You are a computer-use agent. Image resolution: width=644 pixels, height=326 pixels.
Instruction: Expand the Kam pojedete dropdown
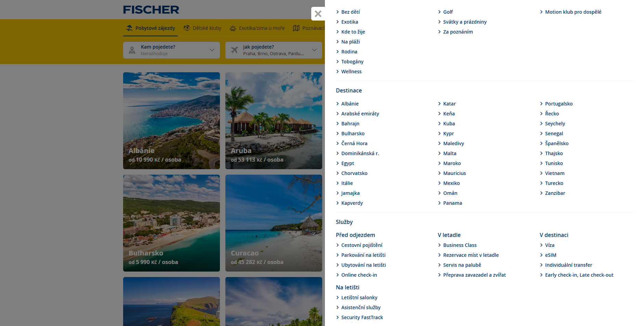171,50
